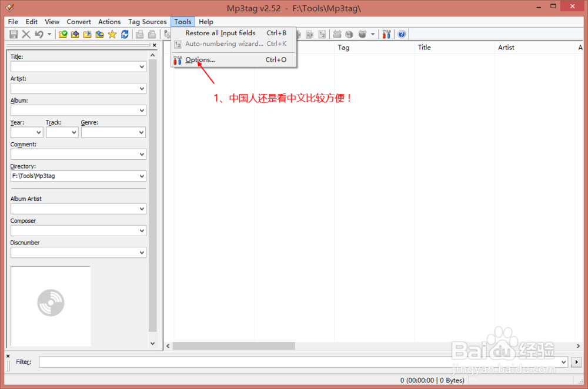Viewport: 588px width, 389px height.
Task: Open the Edit menu
Action: point(32,22)
